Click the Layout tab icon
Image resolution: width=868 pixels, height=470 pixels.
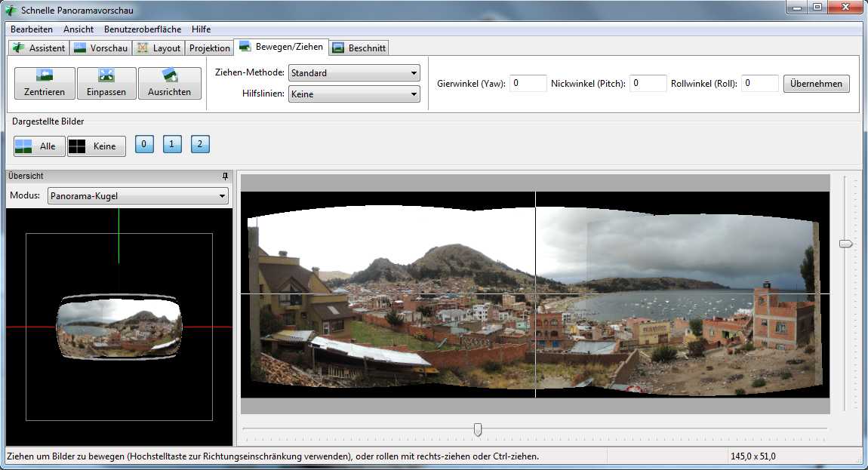tap(142, 48)
